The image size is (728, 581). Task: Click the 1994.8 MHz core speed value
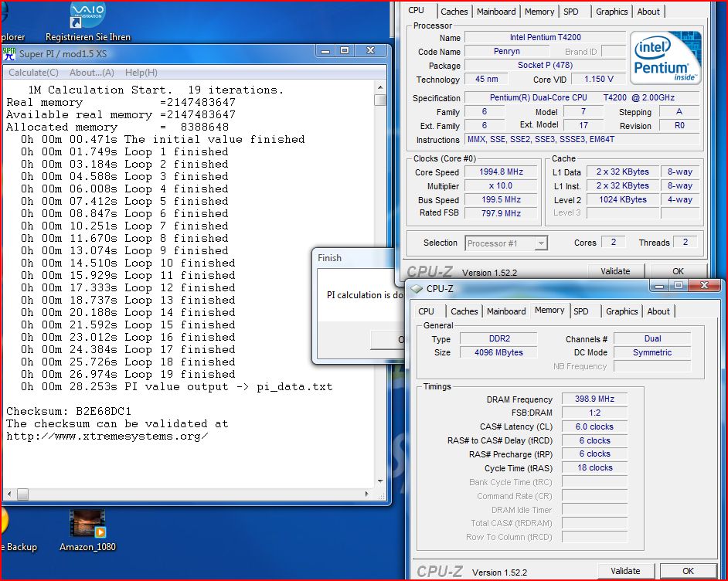[501, 172]
